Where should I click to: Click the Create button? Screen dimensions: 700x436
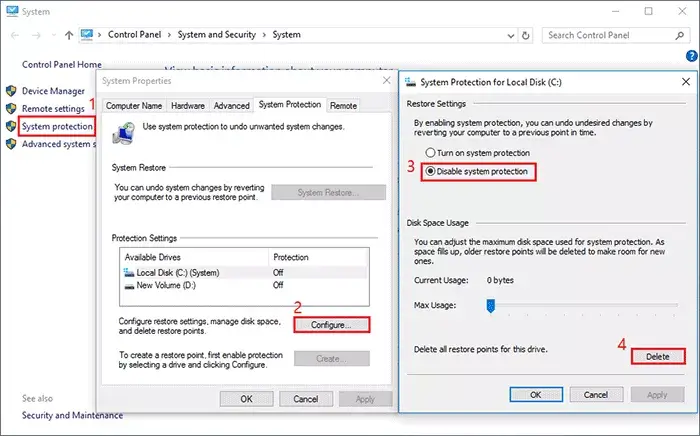click(x=332, y=359)
